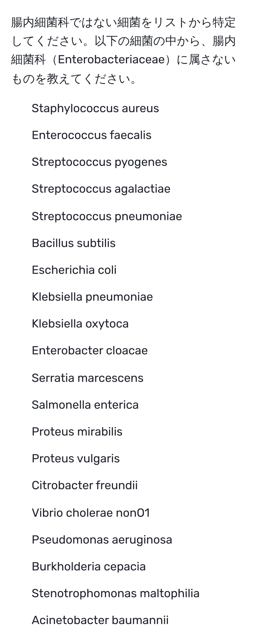Image resolution: width=258 pixels, height=644 pixels.
Task: Click the Salmonella enterica item
Action: coord(85,405)
